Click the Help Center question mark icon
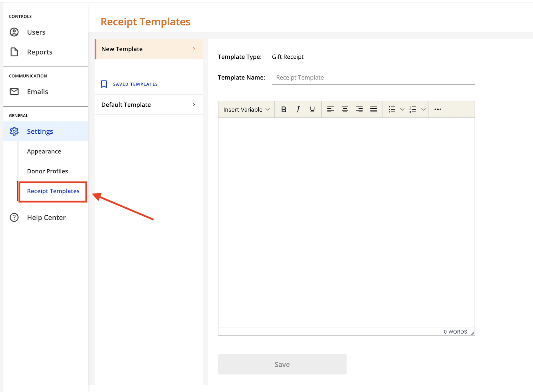This screenshot has height=392, width=533. (14, 217)
